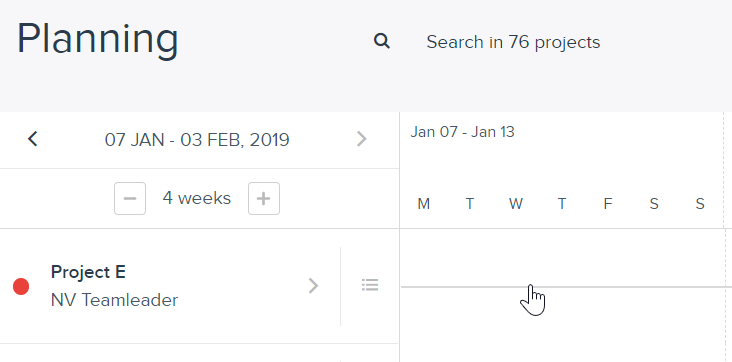Screen dimensions: 732x362
Task: Select the Jan 07 - Jan 13 week header
Action: (462, 132)
